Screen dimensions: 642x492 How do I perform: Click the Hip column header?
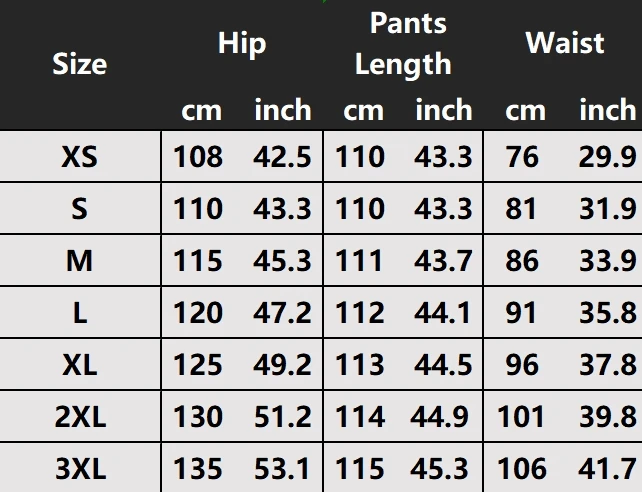242,43
